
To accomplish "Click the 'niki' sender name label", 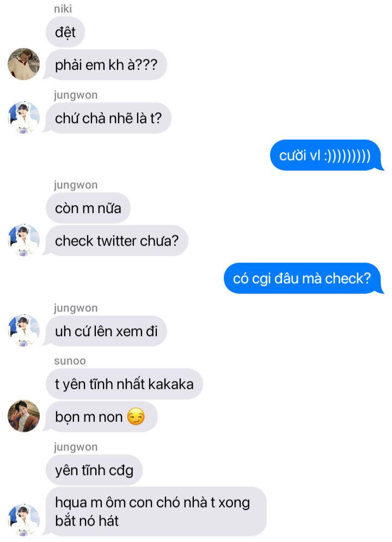I will (63, 9).
